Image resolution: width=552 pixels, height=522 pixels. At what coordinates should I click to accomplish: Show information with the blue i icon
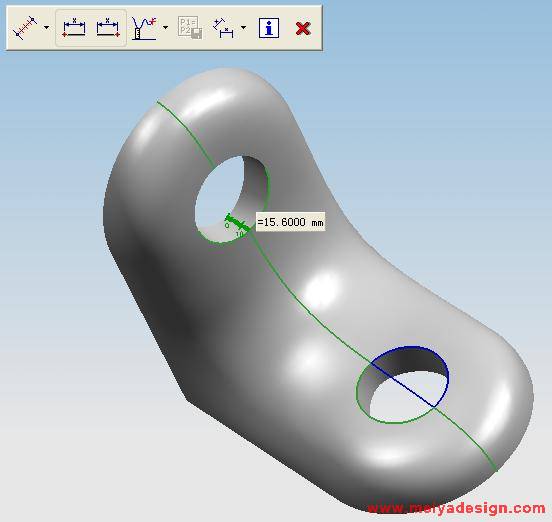269,28
